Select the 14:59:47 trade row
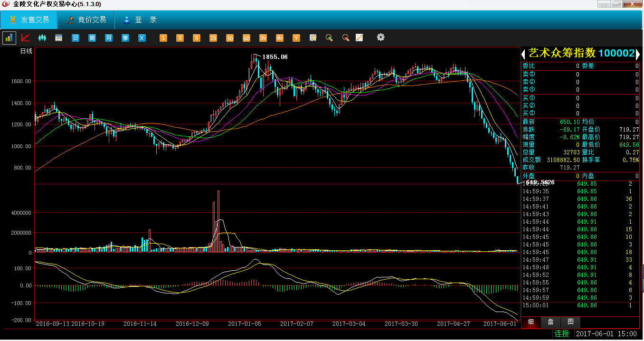644x341 pixels. pos(580,260)
